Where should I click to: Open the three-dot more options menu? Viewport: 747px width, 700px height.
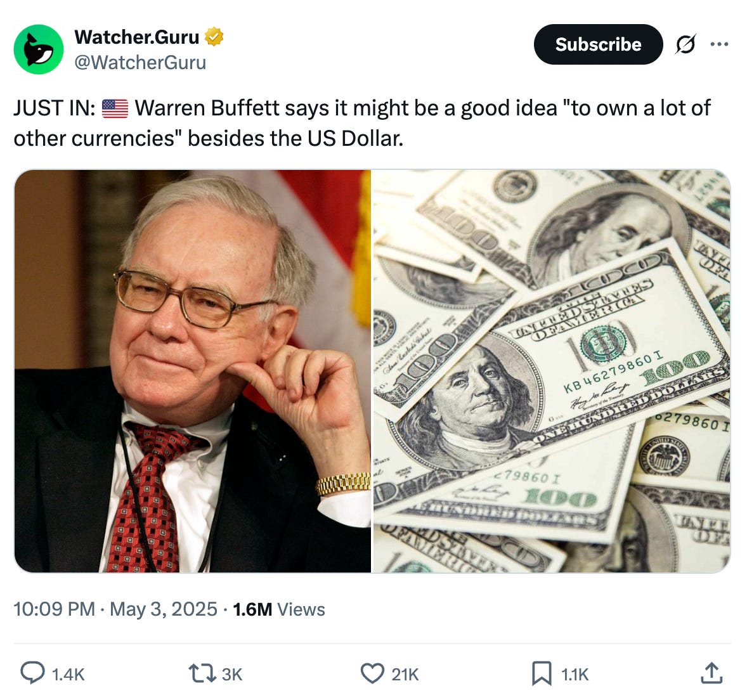(719, 44)
